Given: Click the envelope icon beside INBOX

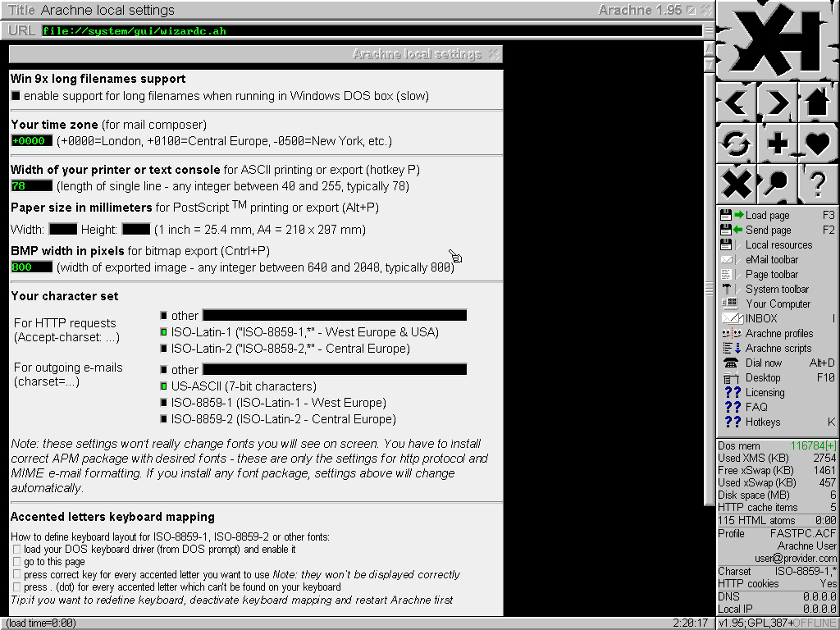Looking at the screenshot, I should [733, 318].
